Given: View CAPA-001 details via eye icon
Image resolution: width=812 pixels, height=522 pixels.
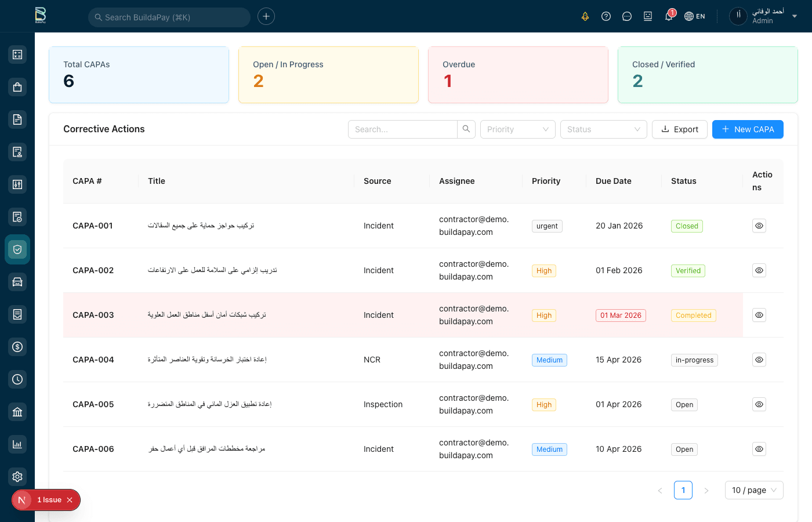Looking at the screenshot, I should (759, 226).
